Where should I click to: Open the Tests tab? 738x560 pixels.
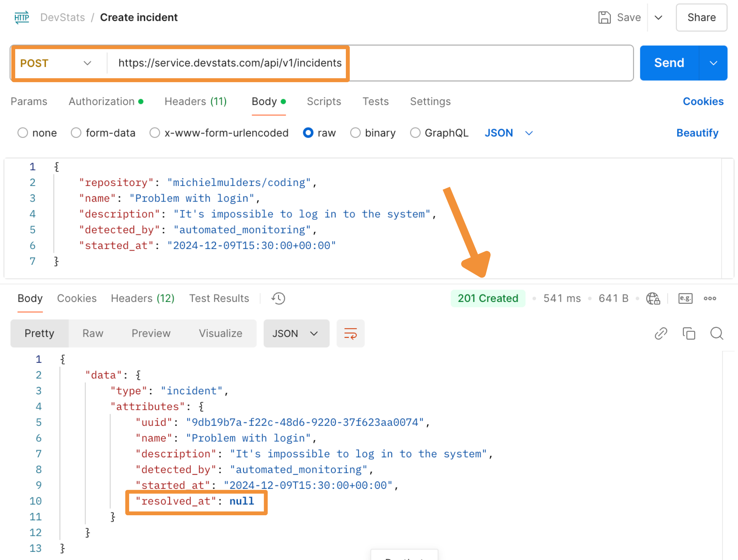pyautogui.click(x=376, y=102)
